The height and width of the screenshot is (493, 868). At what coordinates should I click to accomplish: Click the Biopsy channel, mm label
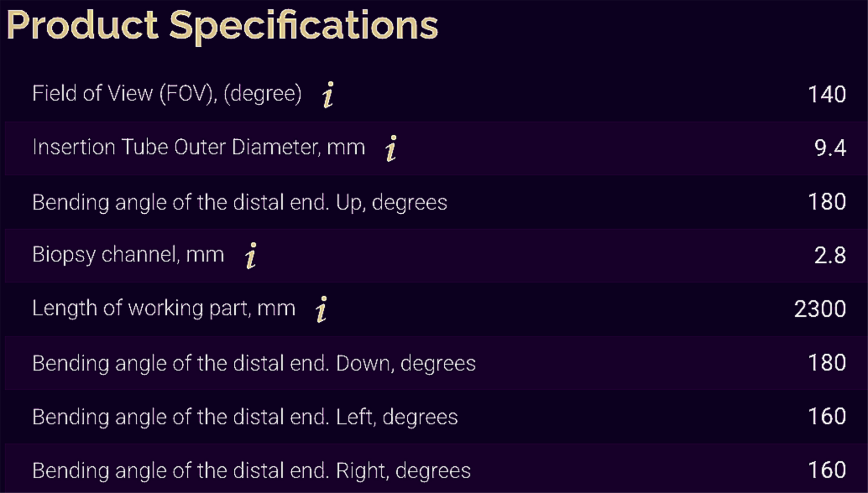click(128, 255)
